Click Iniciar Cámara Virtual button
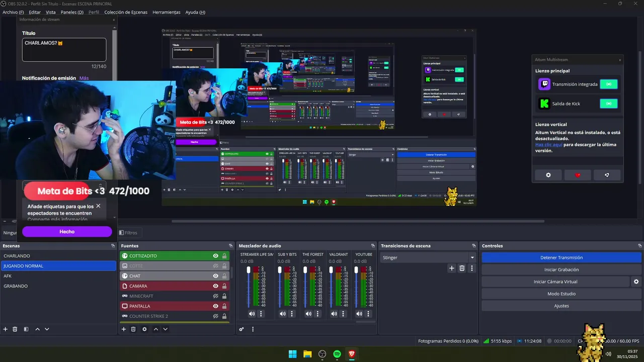 (x=555, y=282)
